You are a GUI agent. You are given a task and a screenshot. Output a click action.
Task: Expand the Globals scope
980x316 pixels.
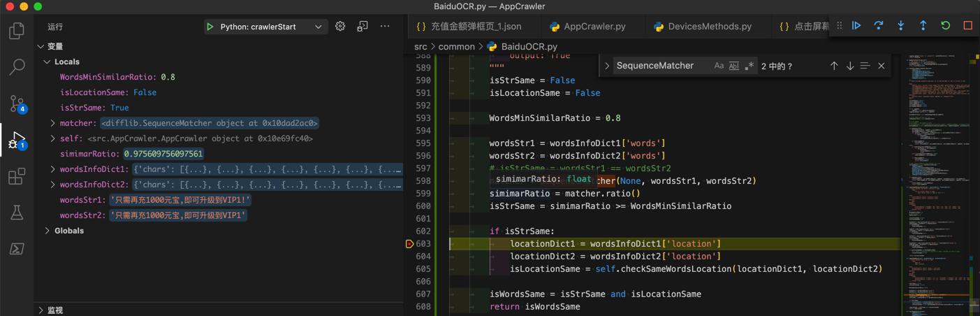tap(47, 231)
